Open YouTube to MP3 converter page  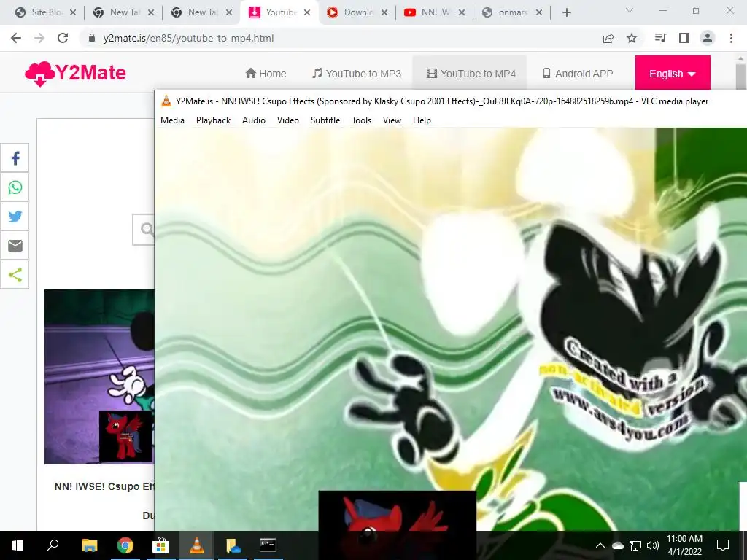(x=356, y=74)
